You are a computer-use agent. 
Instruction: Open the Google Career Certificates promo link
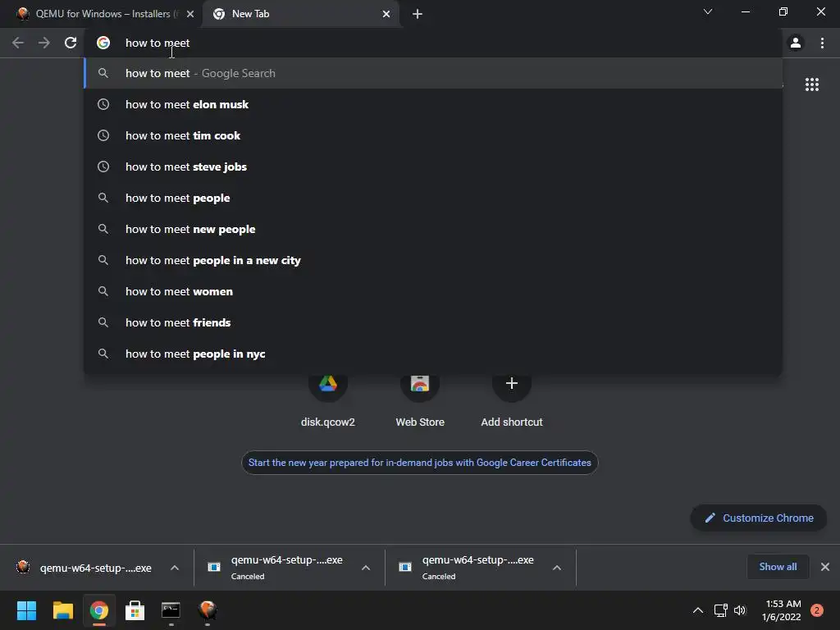pyautogui.click(x=419, y=463)
